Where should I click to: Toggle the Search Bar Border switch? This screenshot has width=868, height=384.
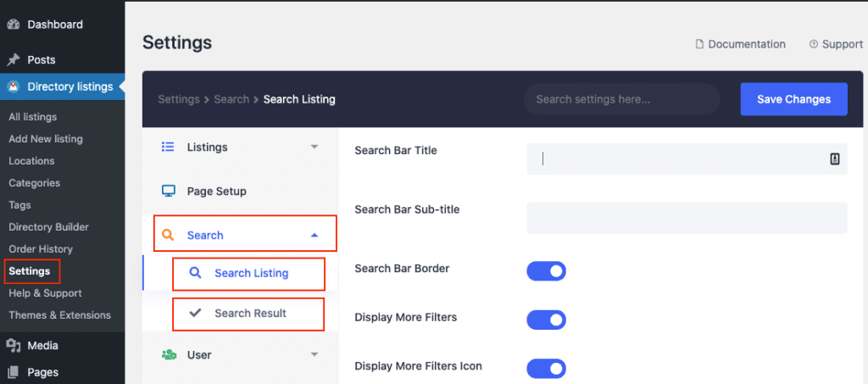click(x=547, y=271)
